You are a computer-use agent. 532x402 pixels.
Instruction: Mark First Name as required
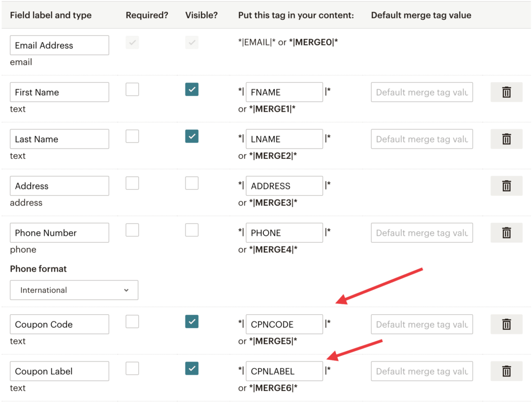[132, 89]
